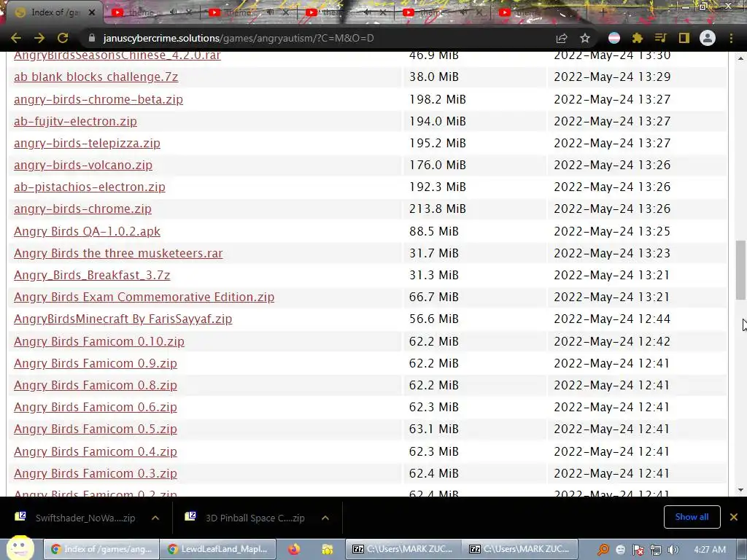Open the user profile avatar
747x560 pixels.
(708, 38)
